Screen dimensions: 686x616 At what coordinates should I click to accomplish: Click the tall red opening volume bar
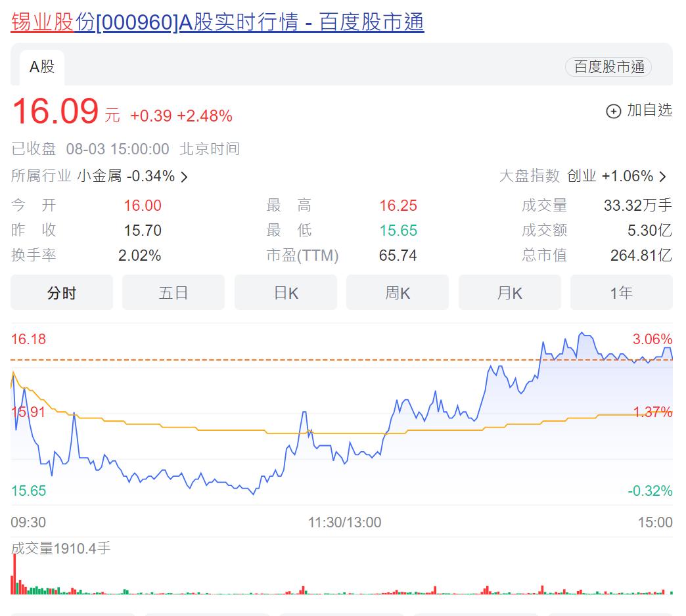(14, 575)
